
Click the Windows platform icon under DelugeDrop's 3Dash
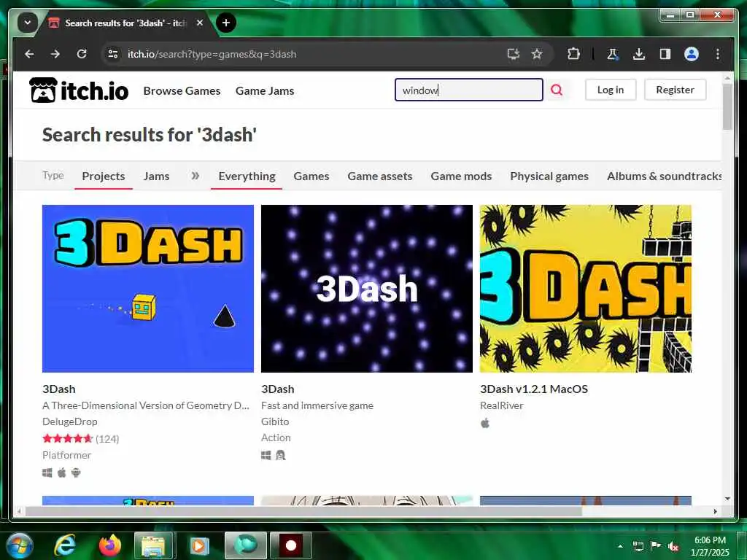[47, 472]
